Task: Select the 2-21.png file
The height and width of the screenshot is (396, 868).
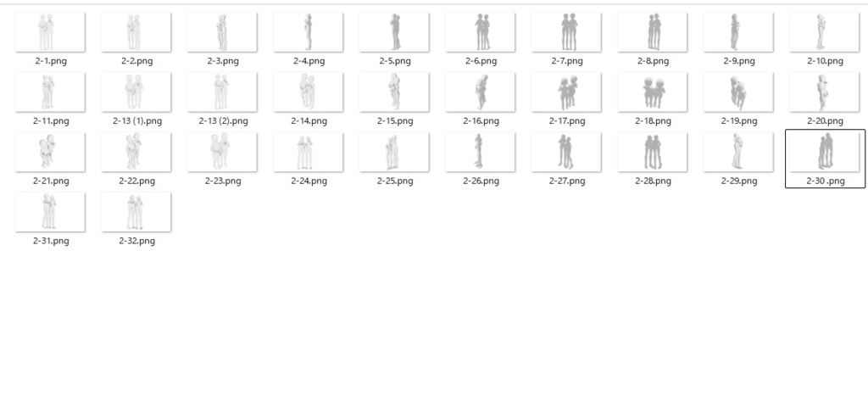Action: (50, 152)
